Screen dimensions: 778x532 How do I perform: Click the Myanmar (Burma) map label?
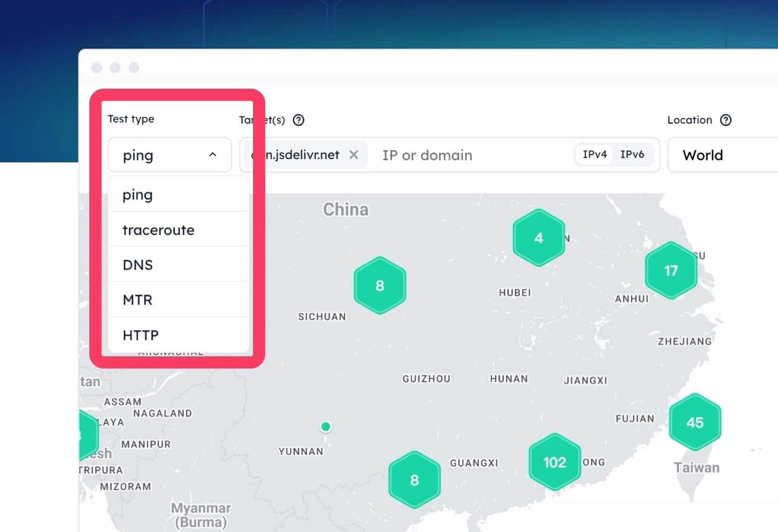(201, 515)
